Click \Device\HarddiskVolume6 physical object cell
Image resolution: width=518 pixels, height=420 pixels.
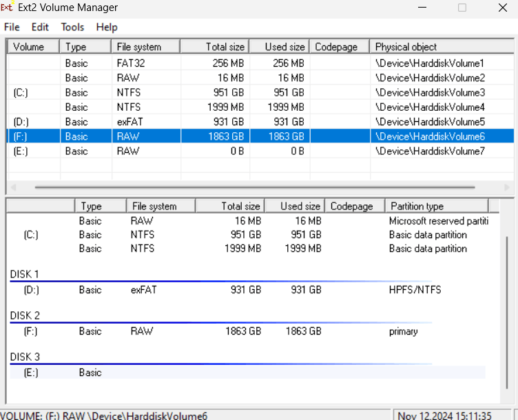point(430,136)
